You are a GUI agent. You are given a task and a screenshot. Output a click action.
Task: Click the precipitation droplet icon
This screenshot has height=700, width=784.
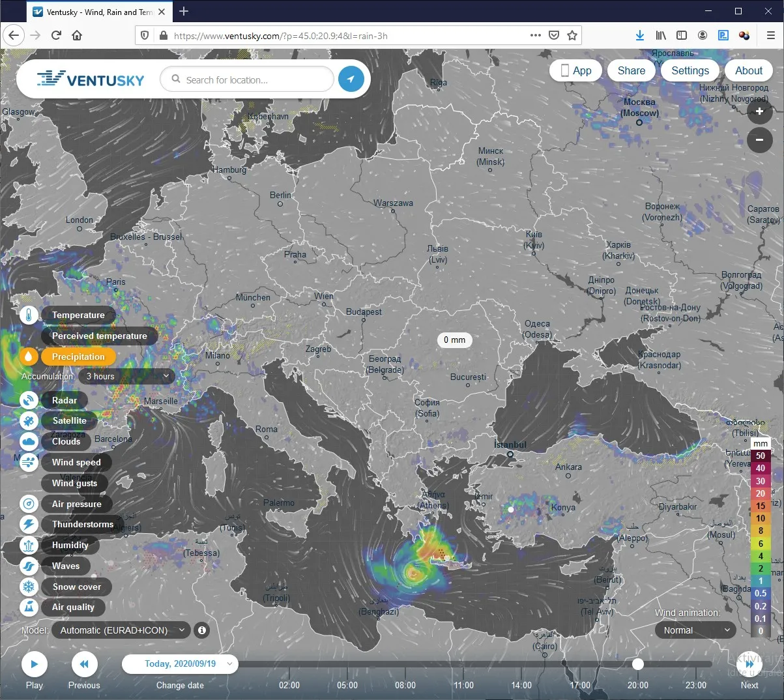pos(29,357)
